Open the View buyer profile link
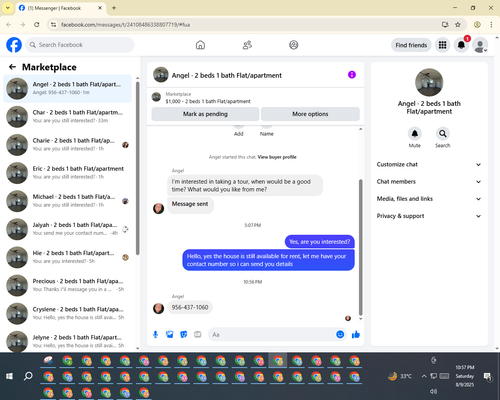The image size is (500, 400). 277,157
